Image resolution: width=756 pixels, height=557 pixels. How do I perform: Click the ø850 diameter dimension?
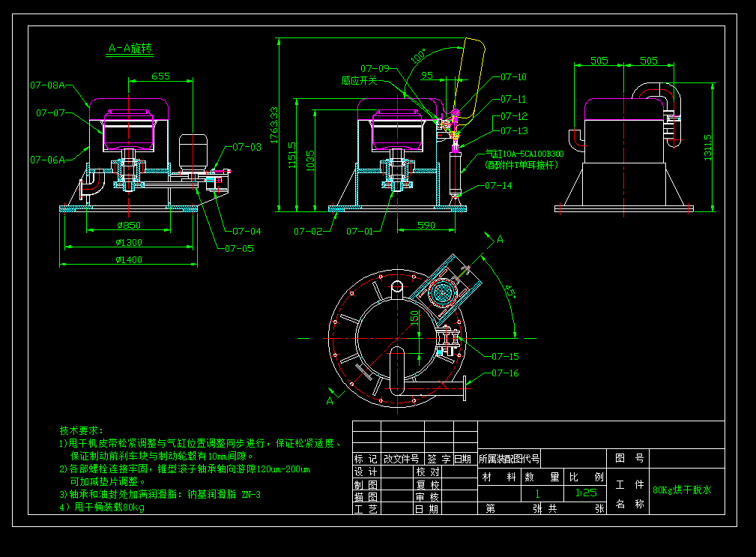[x=129, y=225]
